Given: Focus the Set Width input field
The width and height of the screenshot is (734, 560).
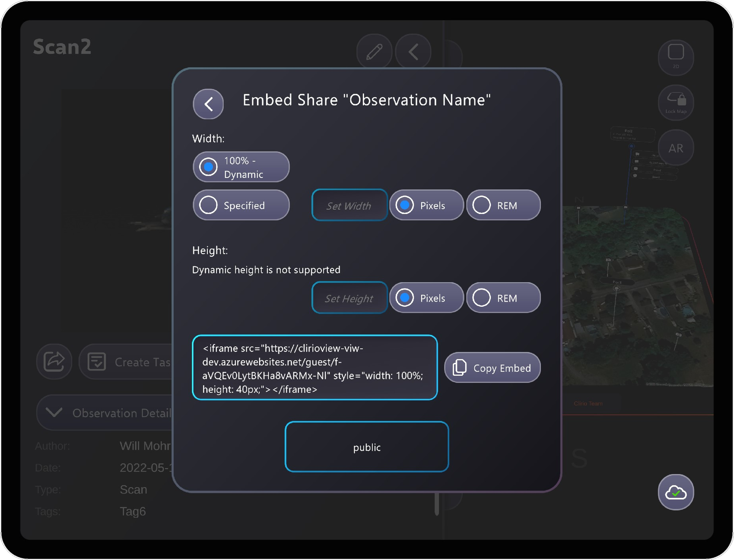Looking at the screenshot, I should pos(350,205).
